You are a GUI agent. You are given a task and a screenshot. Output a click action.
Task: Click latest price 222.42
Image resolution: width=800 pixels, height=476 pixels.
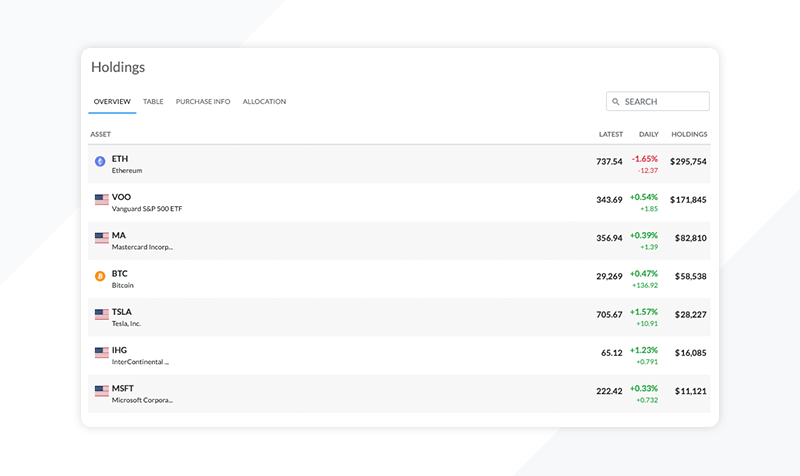609,391
